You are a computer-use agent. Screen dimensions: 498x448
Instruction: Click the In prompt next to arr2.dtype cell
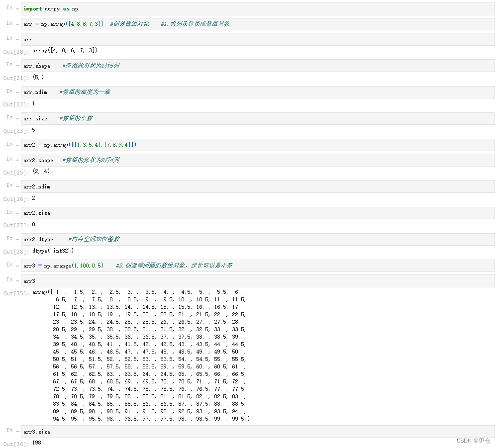9,239
